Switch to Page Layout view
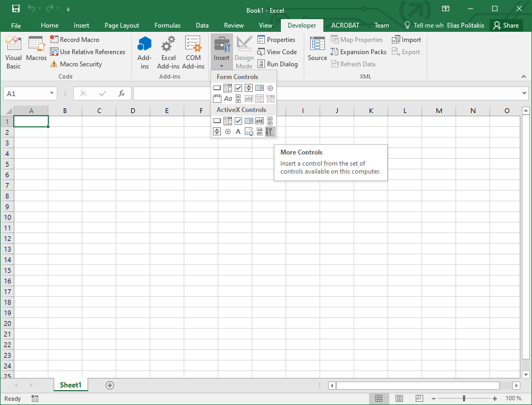This screenshot has height=405, width=532. [399, 399]
